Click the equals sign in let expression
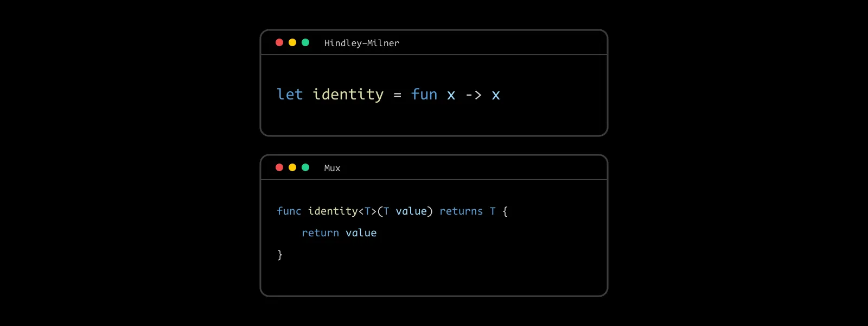 coord(398,96)
